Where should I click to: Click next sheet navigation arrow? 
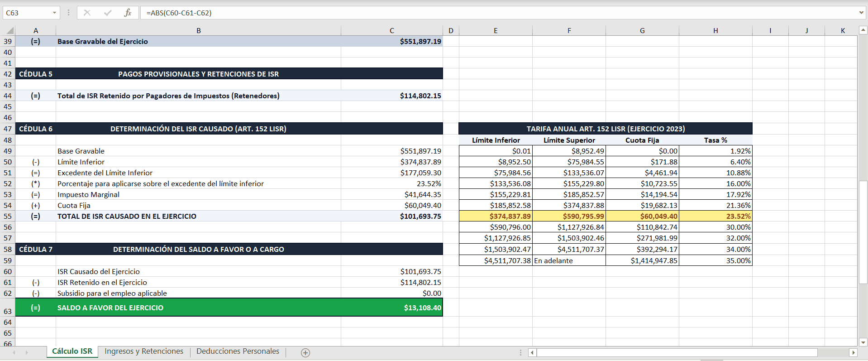[27, 352]
